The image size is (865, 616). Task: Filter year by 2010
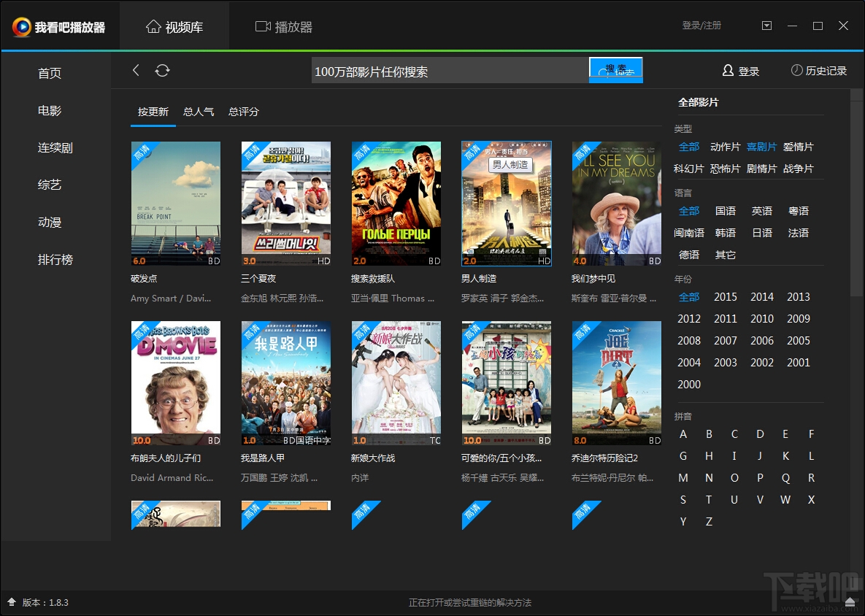click(762, 319)
